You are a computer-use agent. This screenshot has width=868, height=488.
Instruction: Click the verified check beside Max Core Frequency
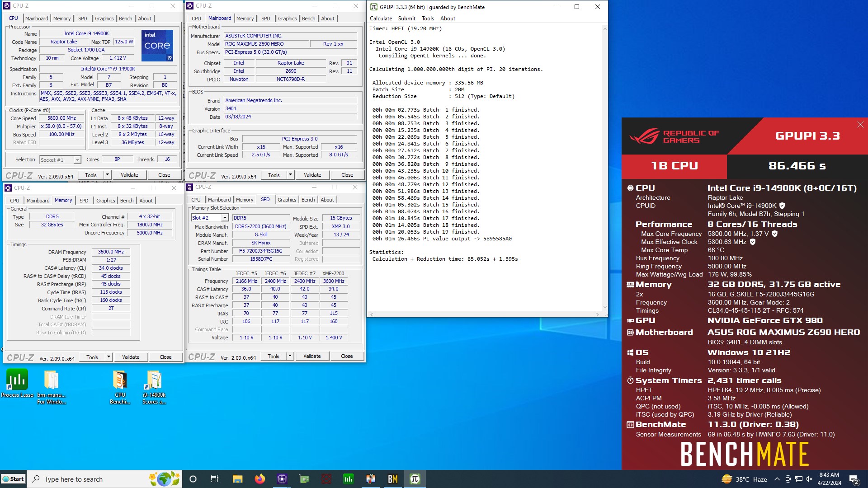tap(774, 234)
